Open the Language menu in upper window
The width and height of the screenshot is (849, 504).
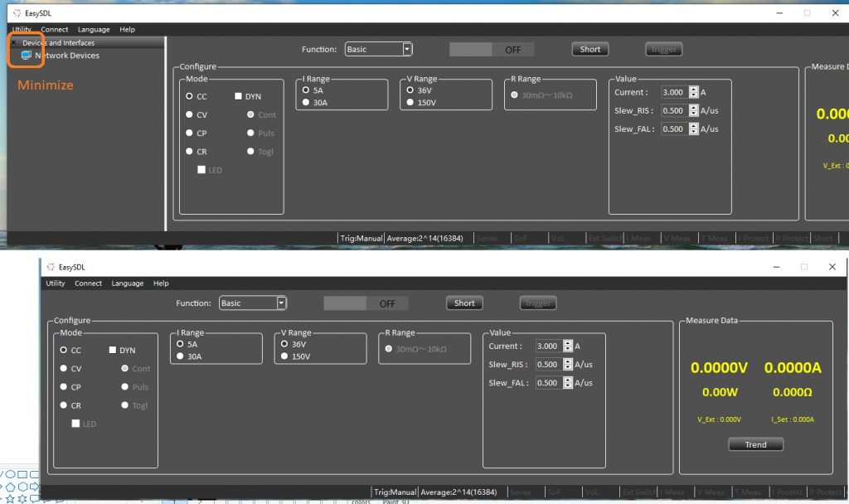(94, 30)
